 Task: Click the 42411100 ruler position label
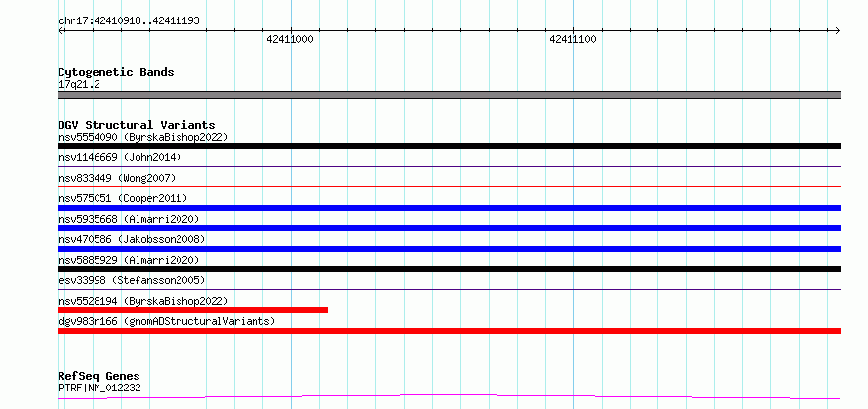pos(572,39)
